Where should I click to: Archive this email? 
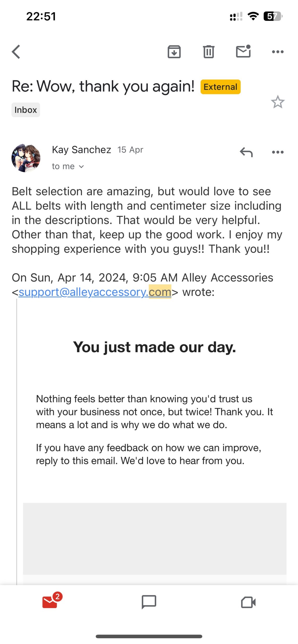coord(174,52)
